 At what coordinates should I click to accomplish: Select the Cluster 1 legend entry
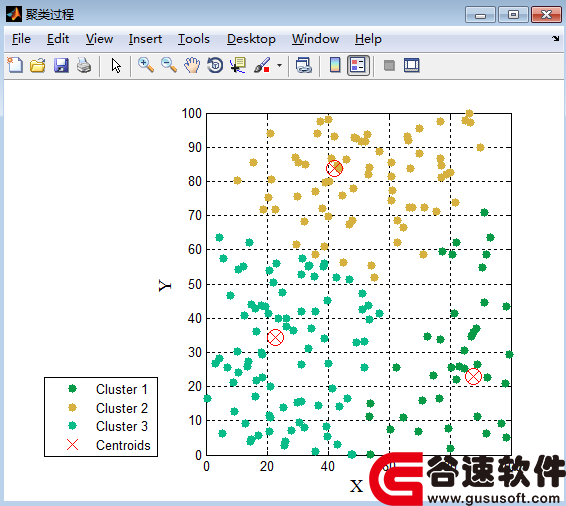click(122, 389)
